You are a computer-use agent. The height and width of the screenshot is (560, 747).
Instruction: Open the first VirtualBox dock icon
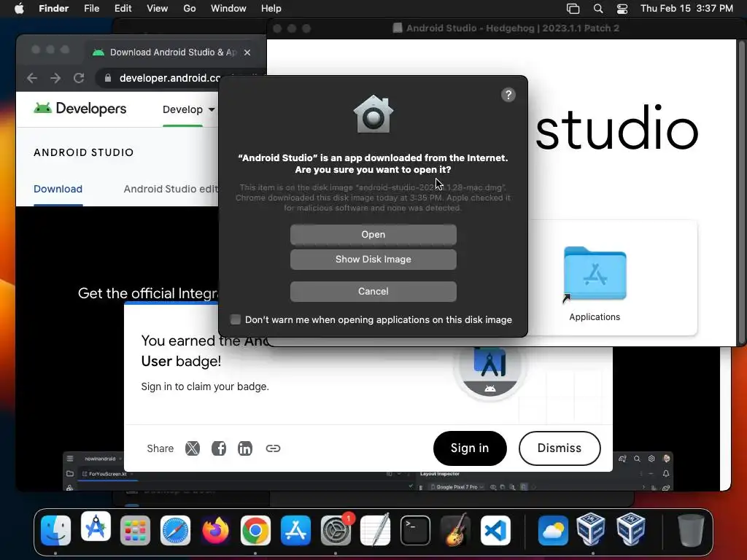tap(591, 529)
